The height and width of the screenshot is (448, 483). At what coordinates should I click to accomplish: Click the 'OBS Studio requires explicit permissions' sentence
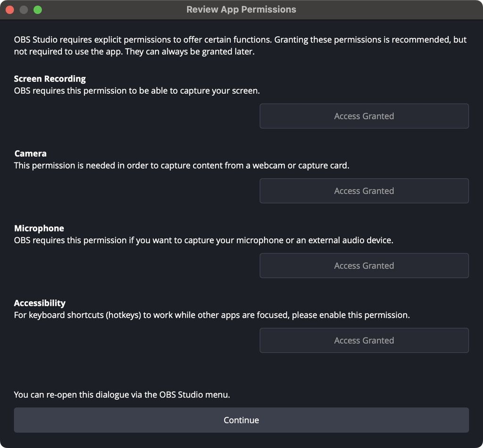(x=142, y=40)
